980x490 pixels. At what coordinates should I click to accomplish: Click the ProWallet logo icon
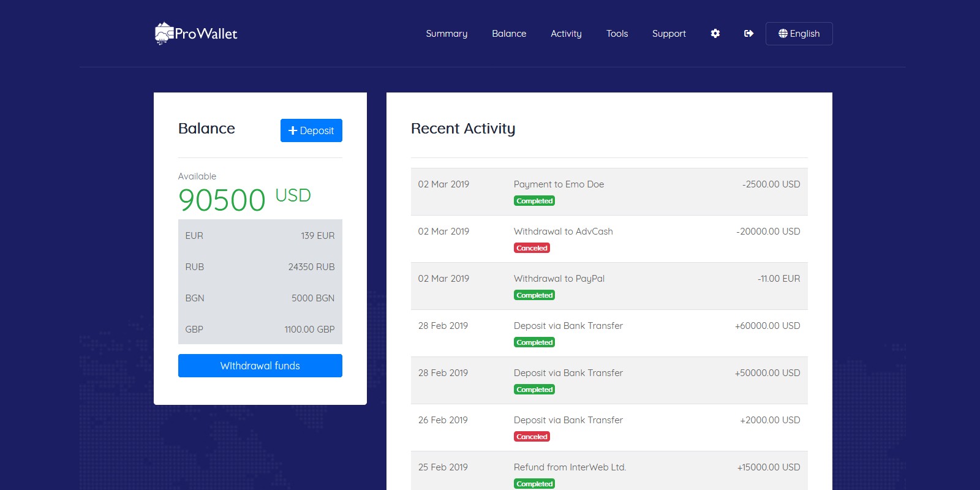[164, 34]
